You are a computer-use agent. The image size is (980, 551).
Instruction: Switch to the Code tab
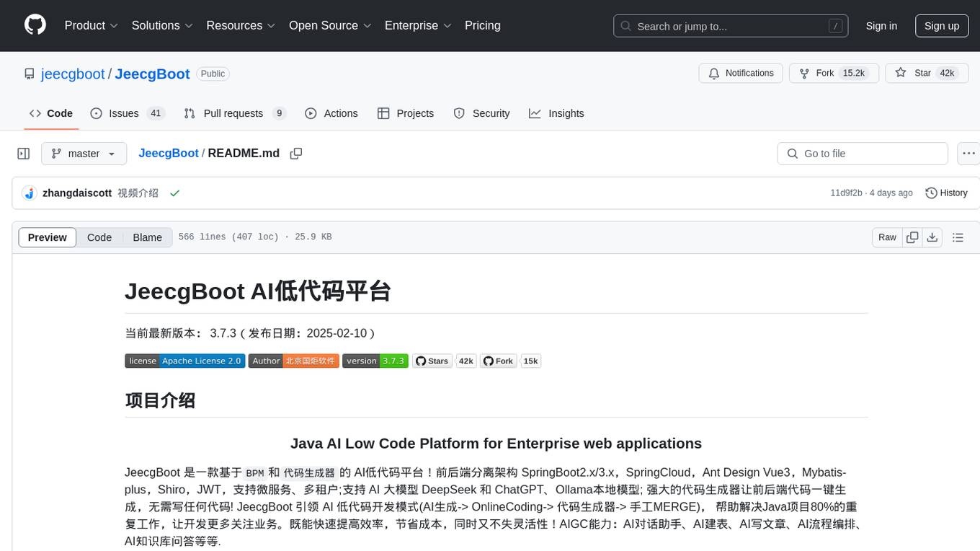51,113
